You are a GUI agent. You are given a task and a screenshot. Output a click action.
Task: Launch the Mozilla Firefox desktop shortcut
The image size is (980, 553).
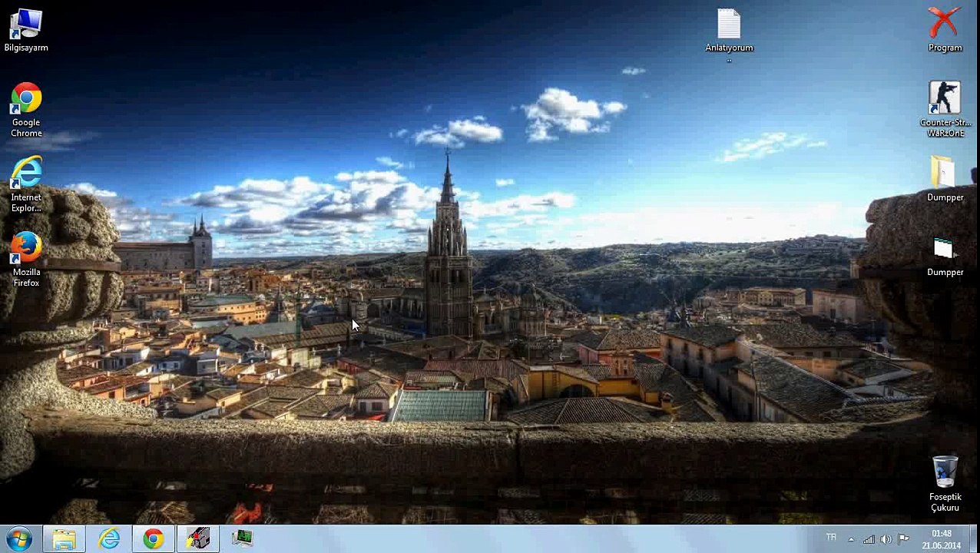[x=26, y=259]
